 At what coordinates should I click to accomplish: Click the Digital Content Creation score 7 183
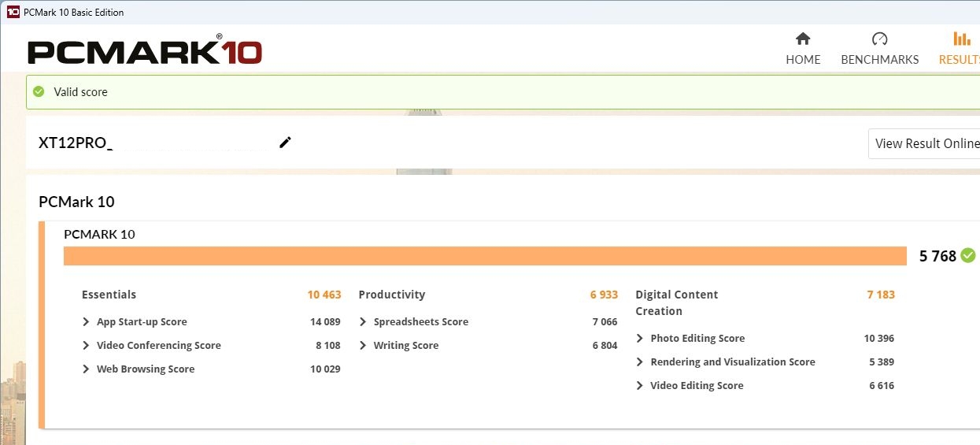(881, 295)
